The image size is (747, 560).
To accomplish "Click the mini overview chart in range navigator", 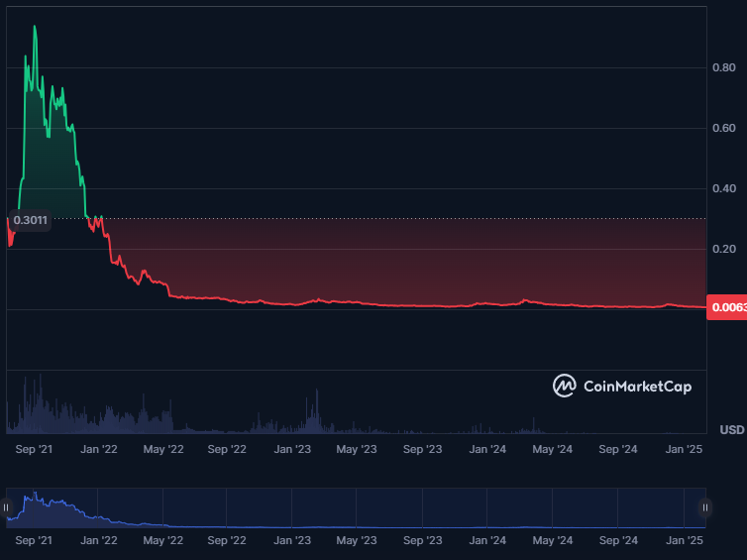I will coord(356,508).
